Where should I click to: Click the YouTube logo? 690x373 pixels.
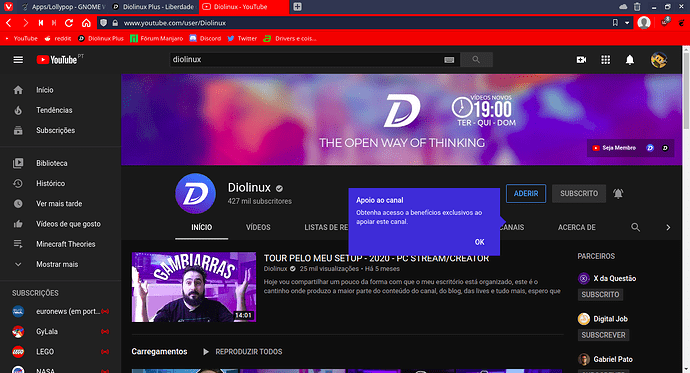tap(57, 59)
